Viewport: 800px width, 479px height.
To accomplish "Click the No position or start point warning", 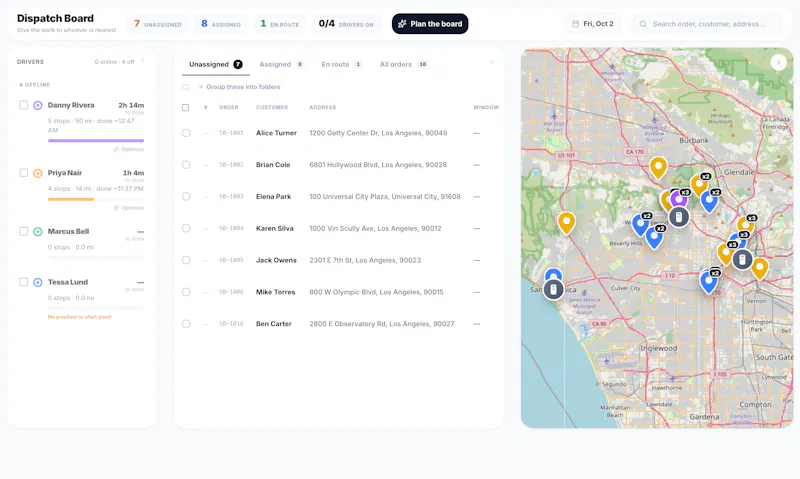I will click(80, 317).
